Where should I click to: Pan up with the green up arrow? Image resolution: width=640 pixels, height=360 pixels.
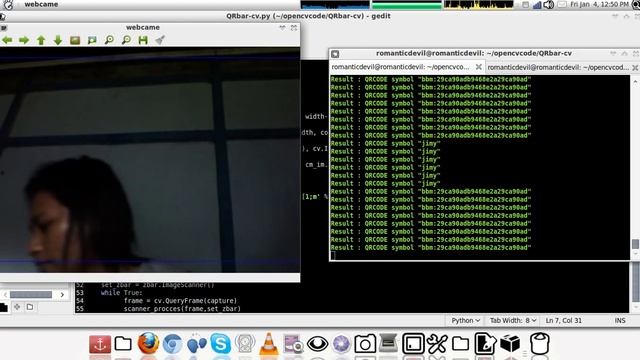(x=41, y=40)
